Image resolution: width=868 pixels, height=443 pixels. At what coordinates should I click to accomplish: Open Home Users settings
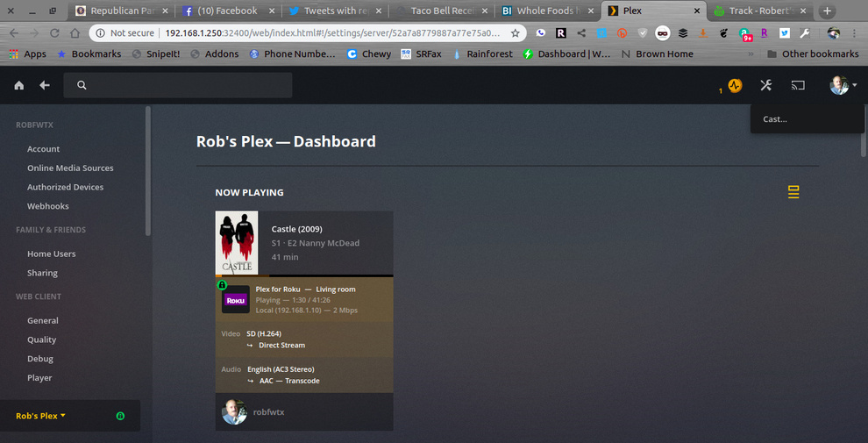[52, 254]
